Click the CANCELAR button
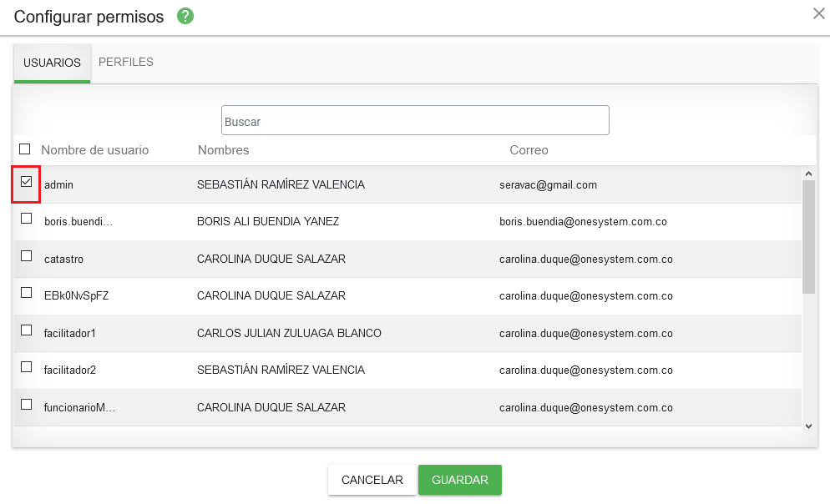The height and width of the screenshot is (504, 830). tap(372, 480)
